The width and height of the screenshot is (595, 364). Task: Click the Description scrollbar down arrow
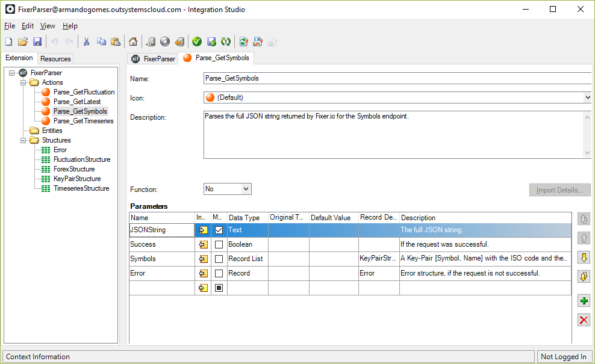(x=587, y=153)
